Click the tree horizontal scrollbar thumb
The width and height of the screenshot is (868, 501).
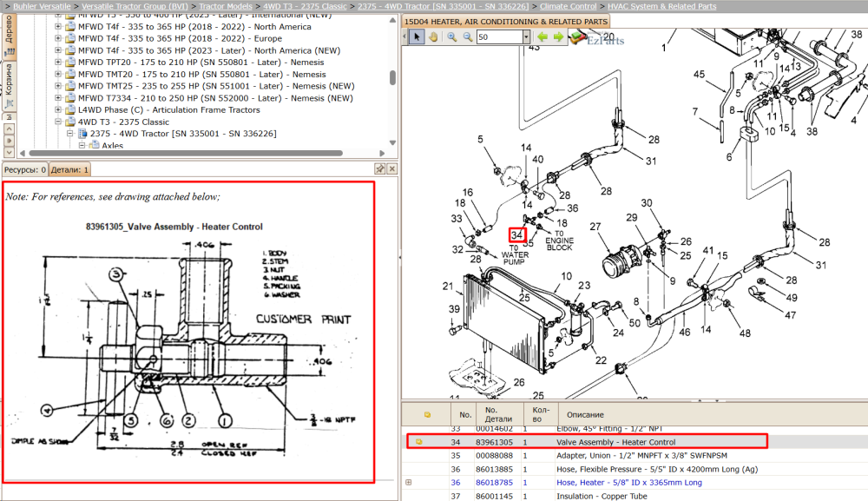point(186,153)
